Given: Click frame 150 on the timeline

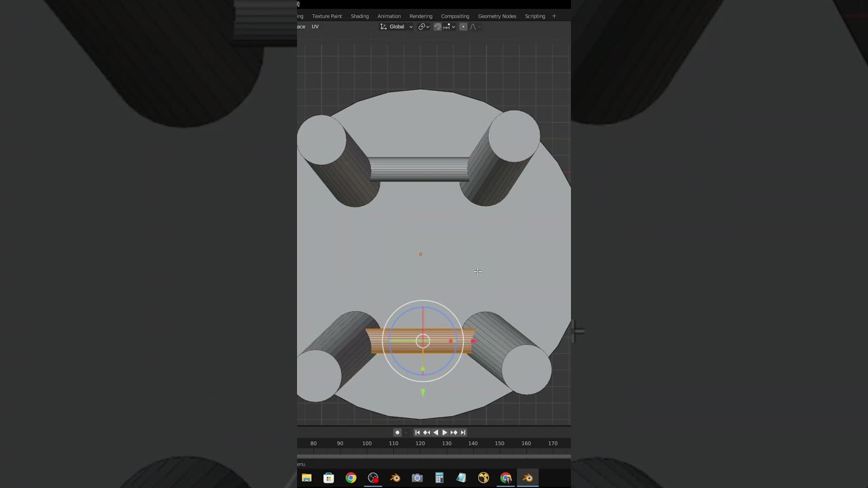Looking at the screenshot, I should point(499,443).
